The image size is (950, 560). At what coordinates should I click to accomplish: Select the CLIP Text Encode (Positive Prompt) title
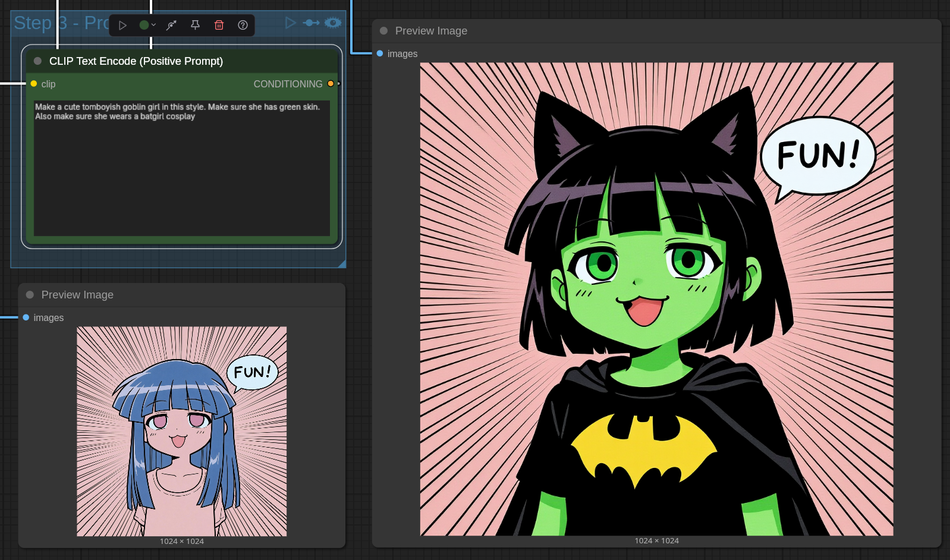[136, 61]
